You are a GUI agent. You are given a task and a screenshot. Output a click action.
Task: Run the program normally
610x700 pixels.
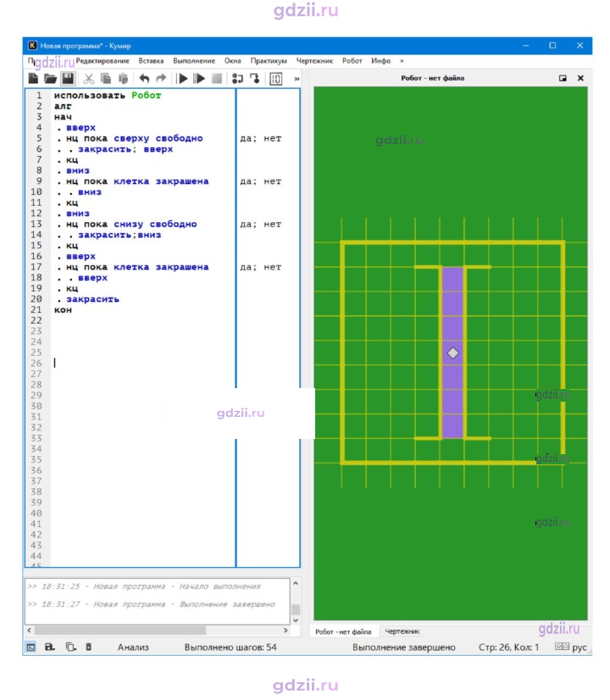click(x=182, y=79)
